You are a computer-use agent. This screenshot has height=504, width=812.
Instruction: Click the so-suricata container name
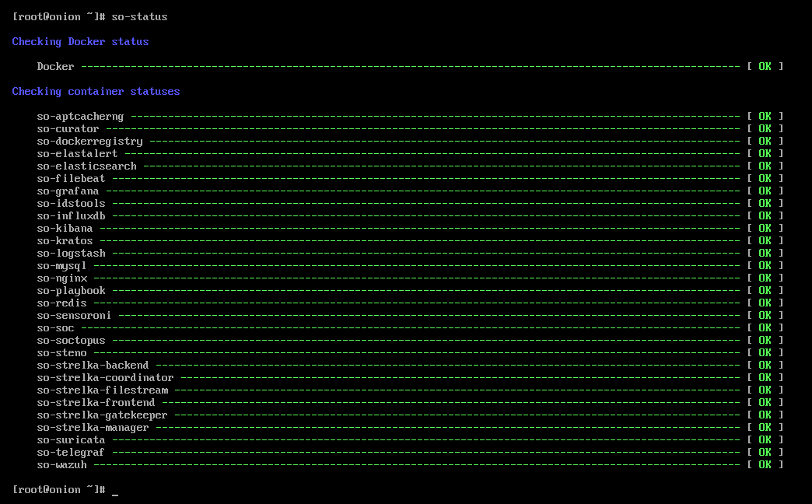pos(71,439)
